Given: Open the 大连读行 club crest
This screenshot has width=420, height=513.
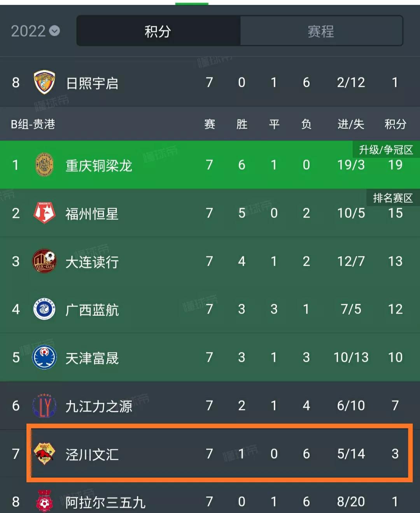Looking at the screenshot, I should pyautogui.click(x=44, y=261).
